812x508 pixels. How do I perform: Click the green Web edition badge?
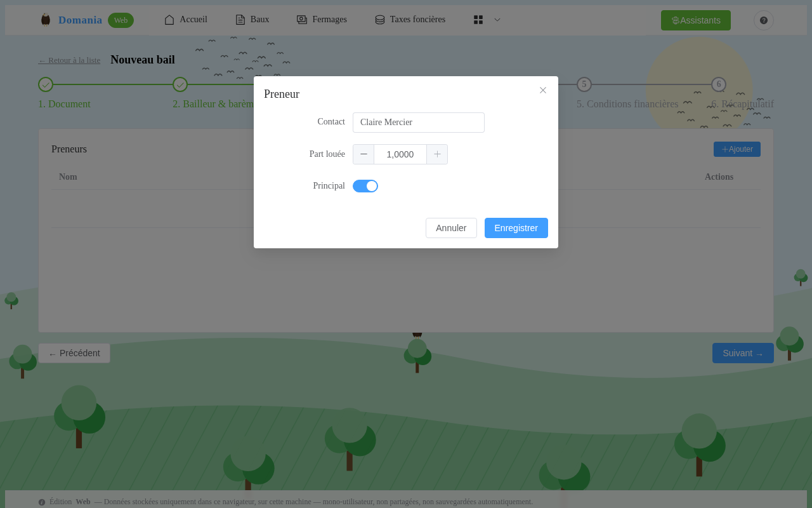tap(121, 20)
